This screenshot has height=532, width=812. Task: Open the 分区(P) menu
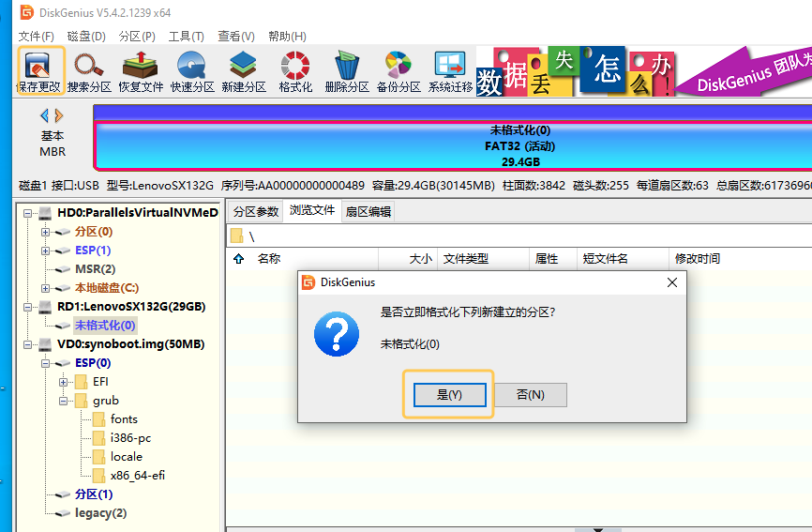click(x=137, y=37)
